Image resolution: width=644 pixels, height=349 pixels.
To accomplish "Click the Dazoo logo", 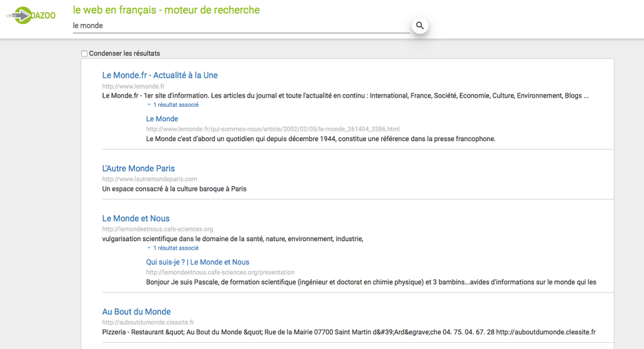I will (x=31, y=15).
